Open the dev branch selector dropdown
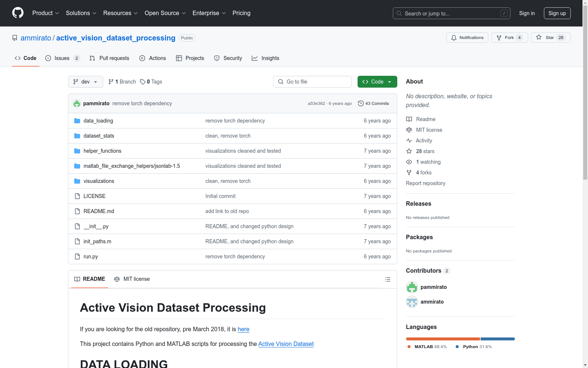This screenshot has height=368, width=588. [x=86, y=82]
